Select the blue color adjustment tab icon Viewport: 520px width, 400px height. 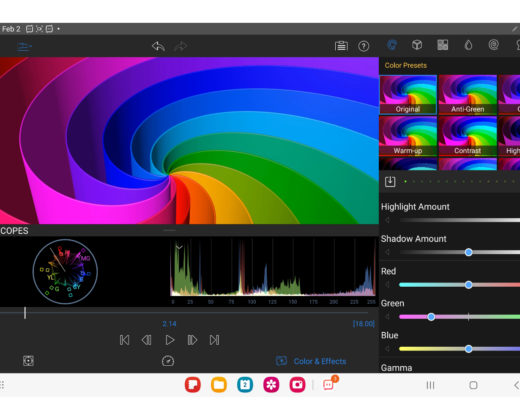[392, 45]
